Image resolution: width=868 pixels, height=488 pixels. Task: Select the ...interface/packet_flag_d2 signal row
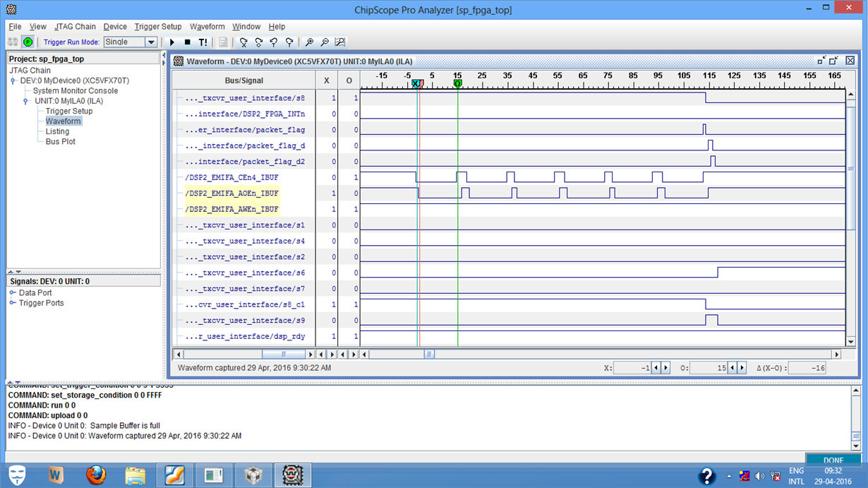click(245, 162)
